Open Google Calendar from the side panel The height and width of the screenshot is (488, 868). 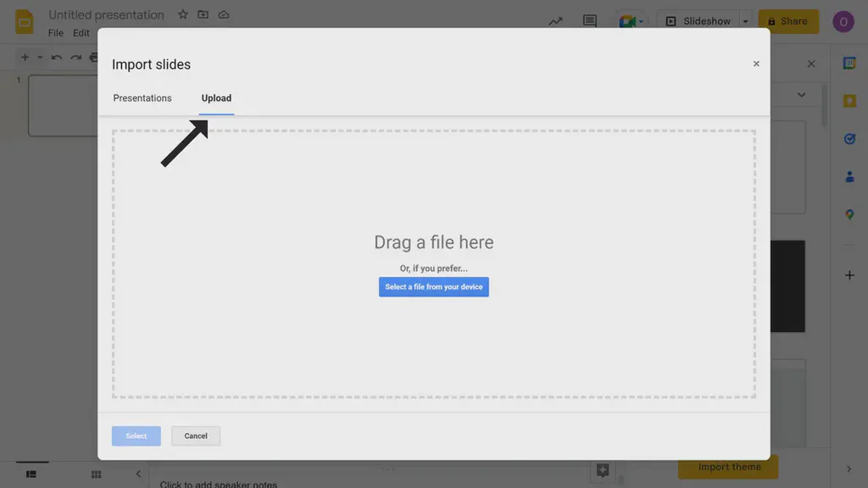[849, 62]
